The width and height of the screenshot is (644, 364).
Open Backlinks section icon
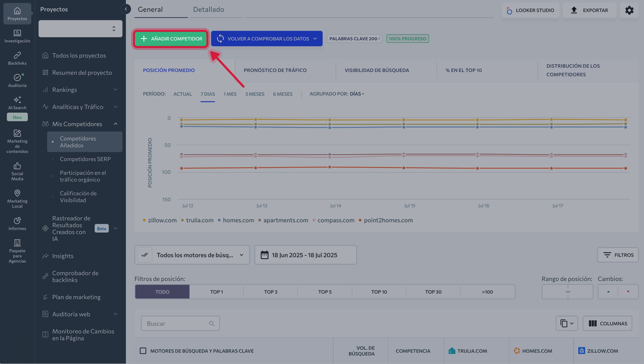point(17,55)
